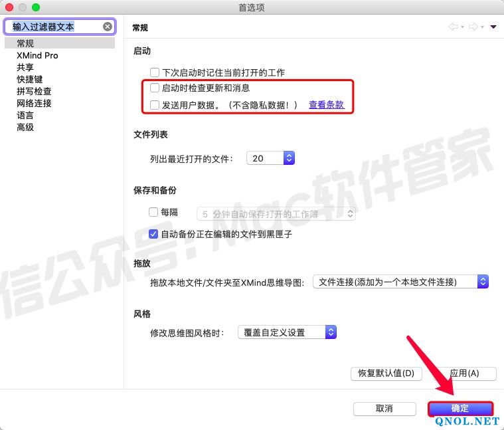Viewport: 504px width, 430px height.
Task: Uncheck auto backup to black box
Action: click(153, 234)
